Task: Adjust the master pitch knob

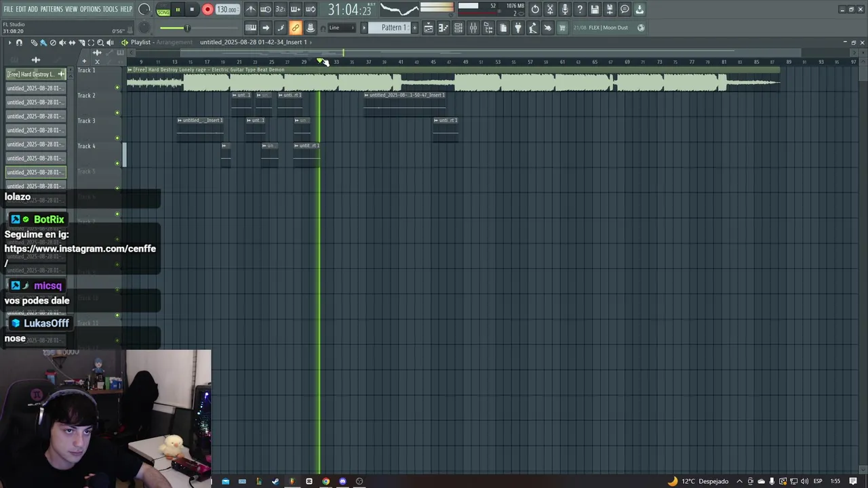Action: coord(144,28)
